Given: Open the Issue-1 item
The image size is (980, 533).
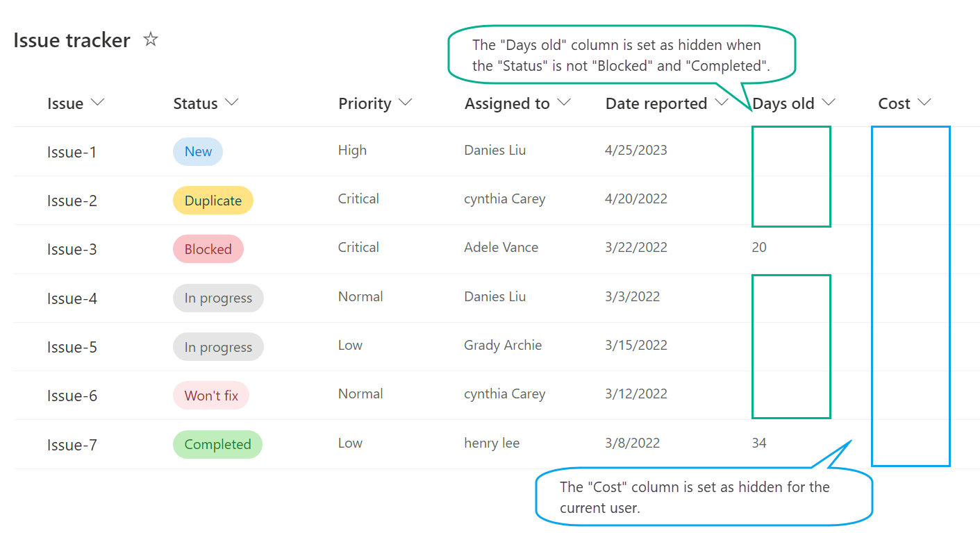Looking at the screenshot, I should tap(72, 152).
